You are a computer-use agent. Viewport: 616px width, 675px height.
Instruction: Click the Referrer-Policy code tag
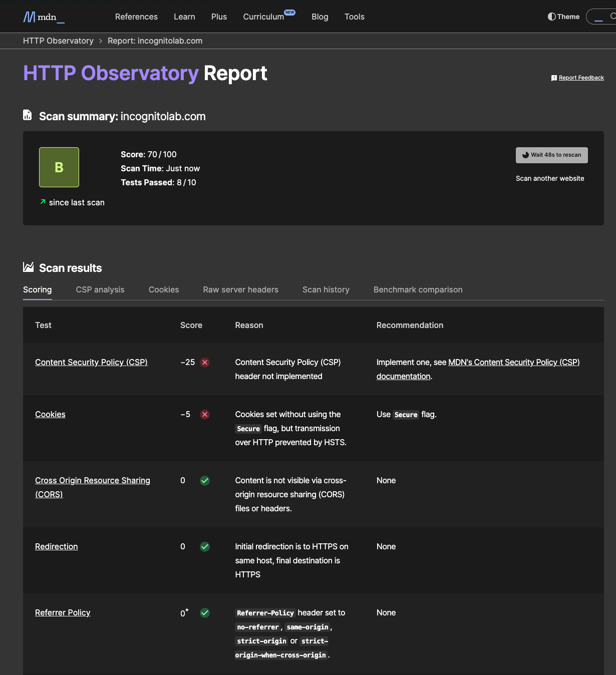[265, 613]
